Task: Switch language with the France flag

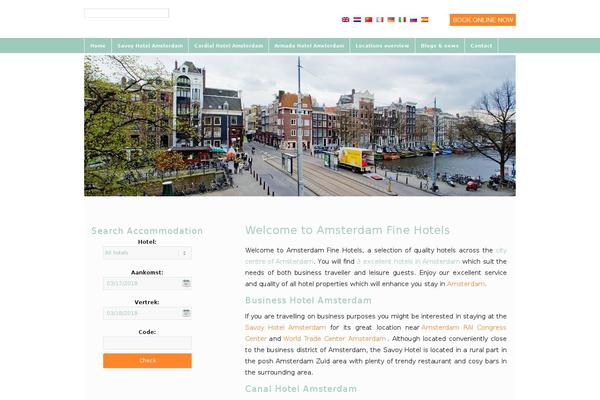Action: point(380,20)
